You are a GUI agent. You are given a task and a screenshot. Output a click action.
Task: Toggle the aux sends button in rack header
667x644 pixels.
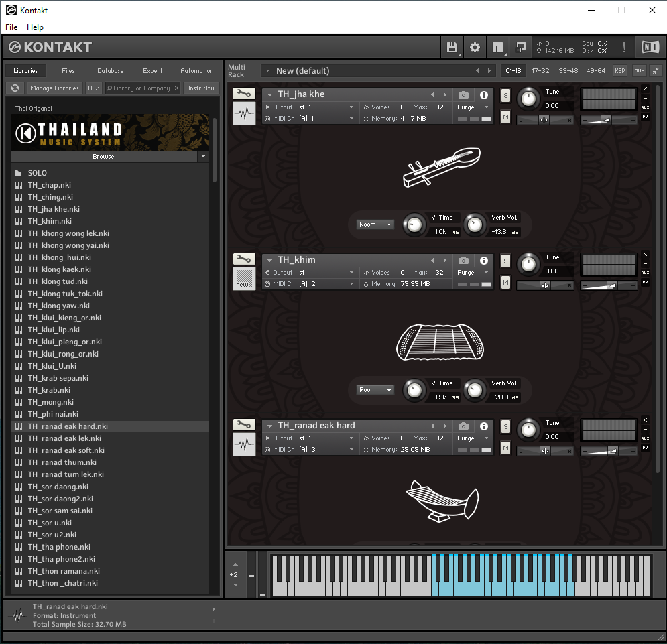640,71
